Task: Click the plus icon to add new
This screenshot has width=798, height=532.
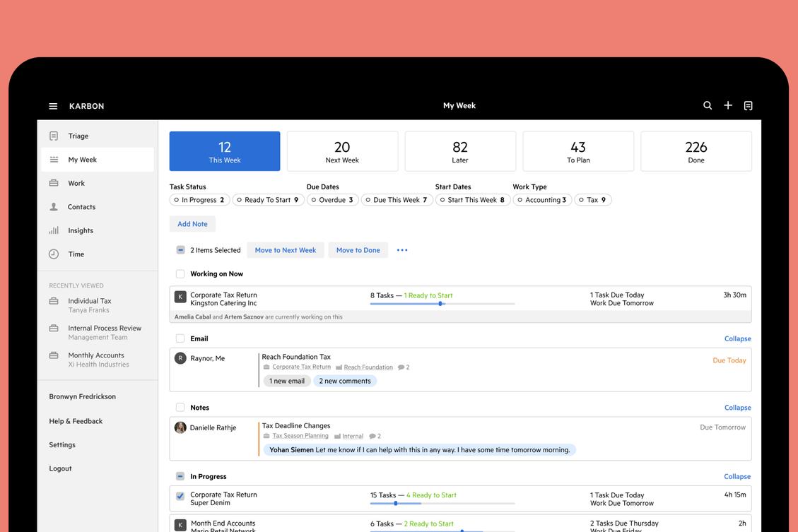Action: [728, 105]
